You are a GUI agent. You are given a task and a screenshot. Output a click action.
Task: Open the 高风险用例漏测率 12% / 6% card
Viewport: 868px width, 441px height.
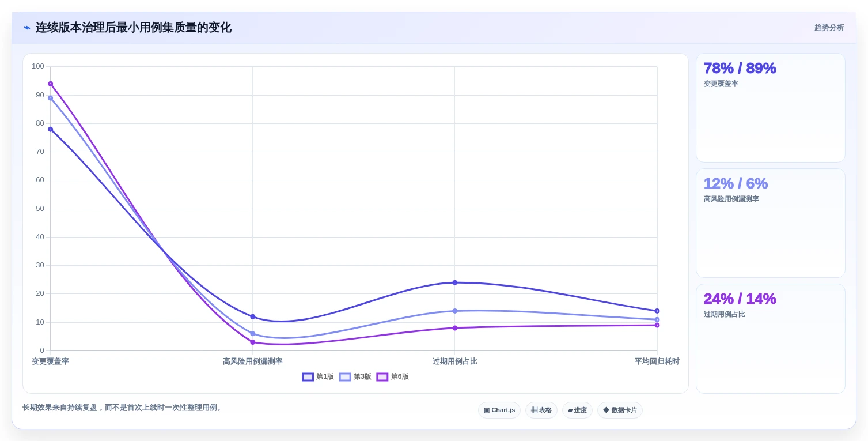(771, 223)
